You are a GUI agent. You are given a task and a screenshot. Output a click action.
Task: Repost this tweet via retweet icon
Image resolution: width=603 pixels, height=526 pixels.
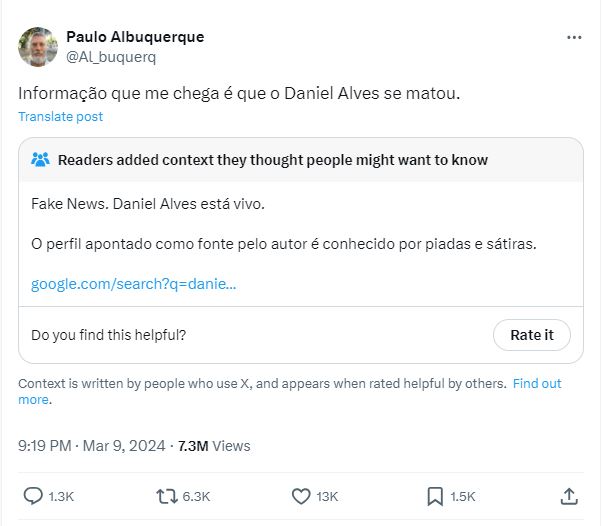coord(166,496)
